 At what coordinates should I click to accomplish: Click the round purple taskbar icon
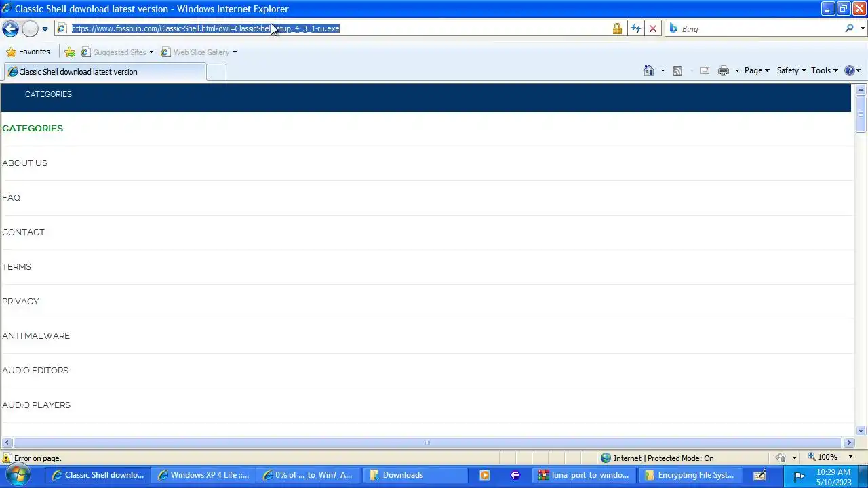pos(515,475)
